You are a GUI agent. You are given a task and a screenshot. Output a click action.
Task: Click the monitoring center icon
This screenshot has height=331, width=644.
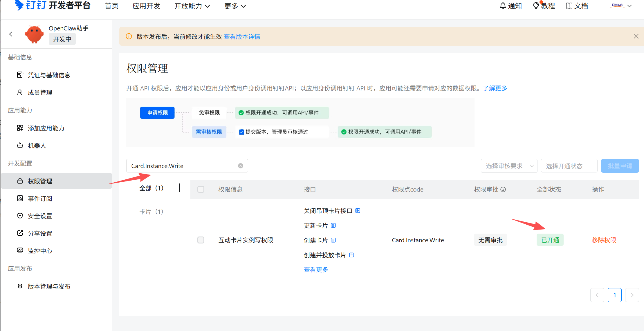[x=20, y=250]
